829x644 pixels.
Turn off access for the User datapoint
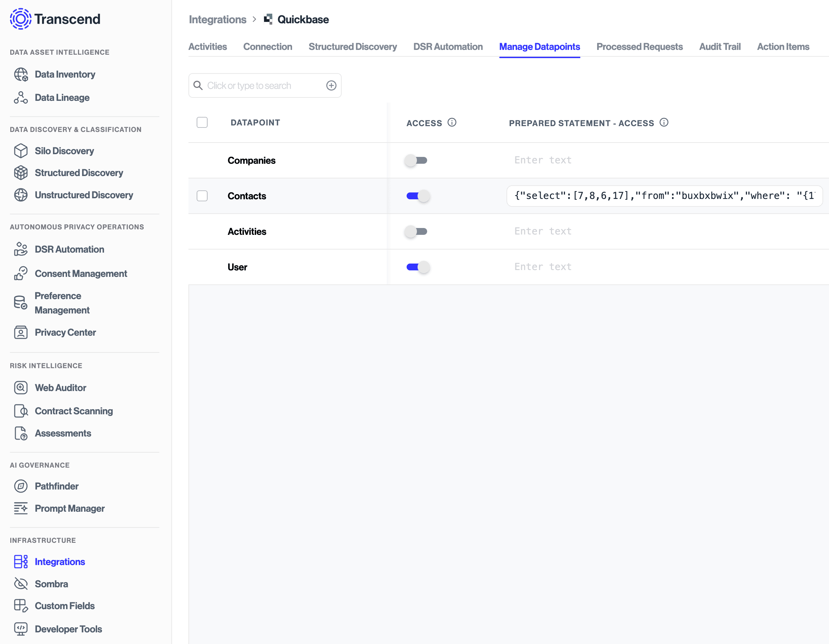(417, 267)
